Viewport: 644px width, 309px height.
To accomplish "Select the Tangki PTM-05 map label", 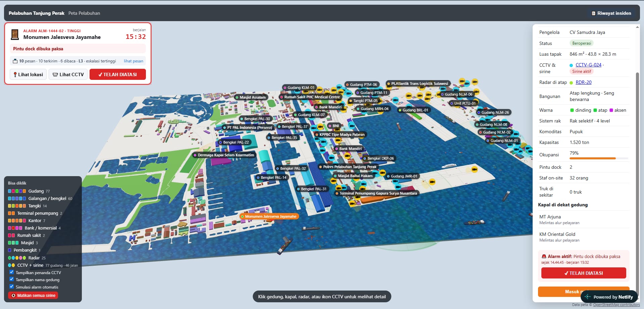I will point(363,101).
